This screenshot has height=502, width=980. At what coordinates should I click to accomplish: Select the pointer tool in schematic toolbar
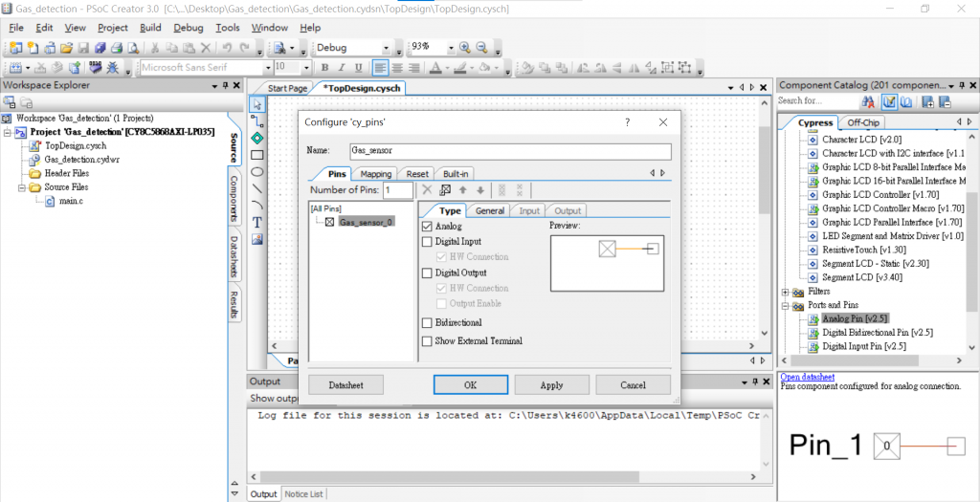point(256,103)
